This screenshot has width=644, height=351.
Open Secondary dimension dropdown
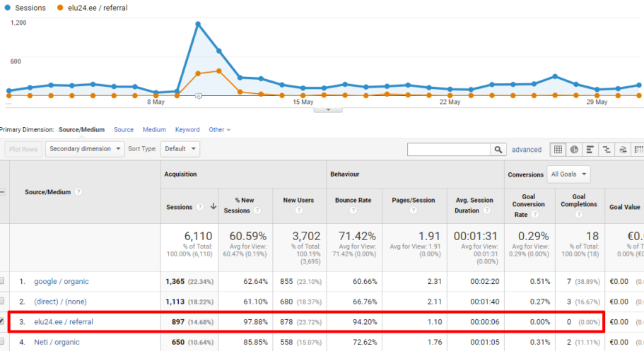coord(85,149)
